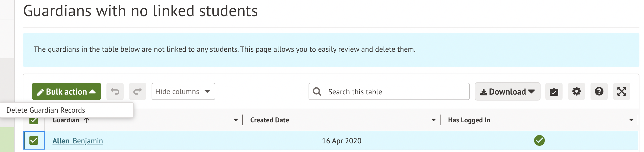This screenshot has width=644, height=152.
Task: Click the magnifying glass search icon
Action: click(317, 92)
